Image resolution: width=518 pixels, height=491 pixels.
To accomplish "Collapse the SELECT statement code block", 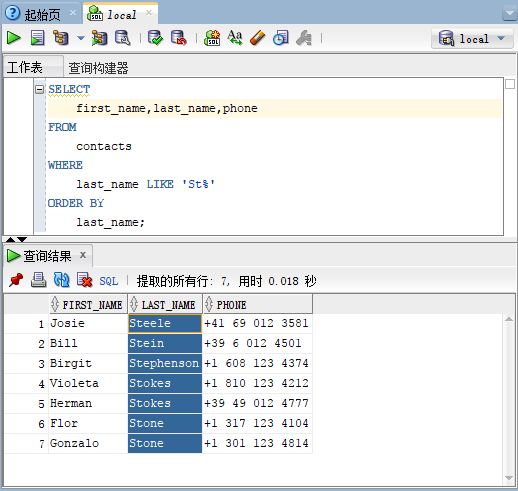I will [39, 89].
